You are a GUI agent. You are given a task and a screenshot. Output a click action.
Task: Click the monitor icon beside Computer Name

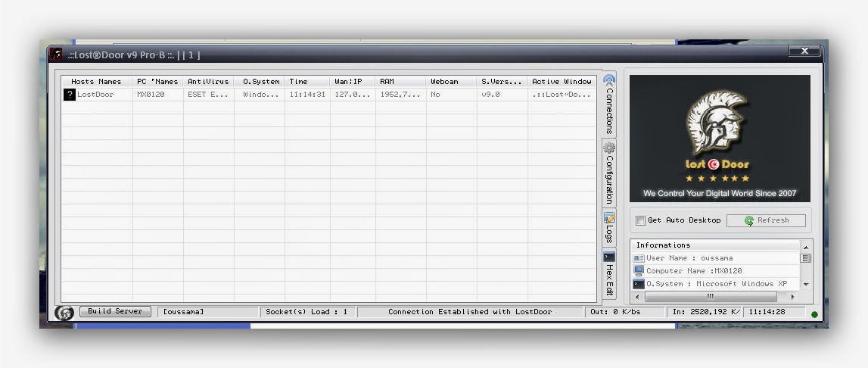click(639, 271)
